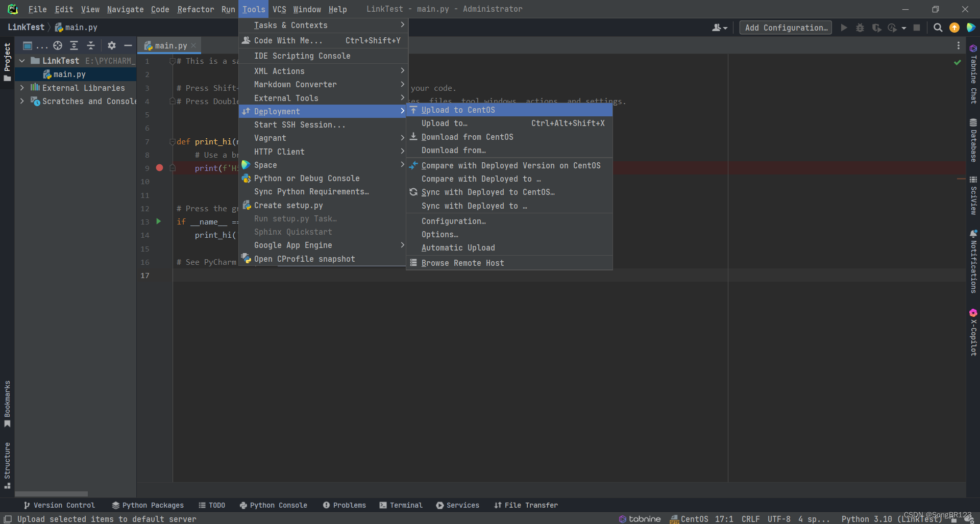Open Tabnine Chat side panel
The height and width of the screenshot is (524, 980).
pyautogui.click(x=973, y=74)
